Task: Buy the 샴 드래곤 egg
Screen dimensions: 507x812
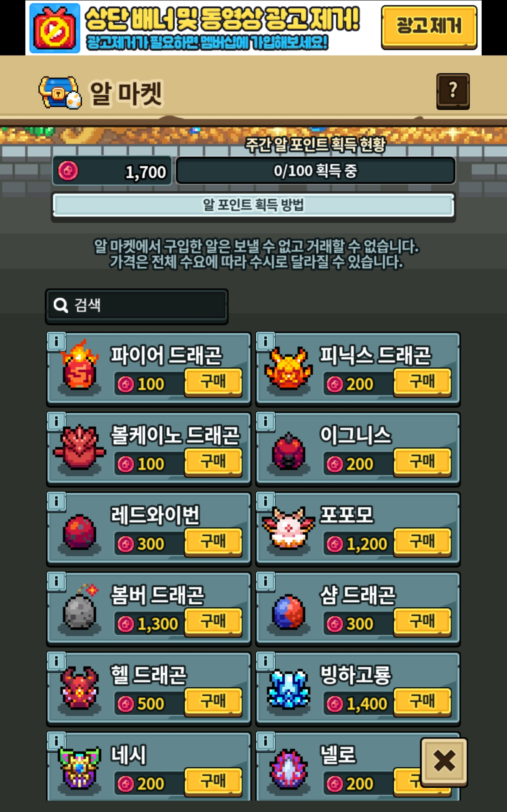Action: [x=422, y=622]
